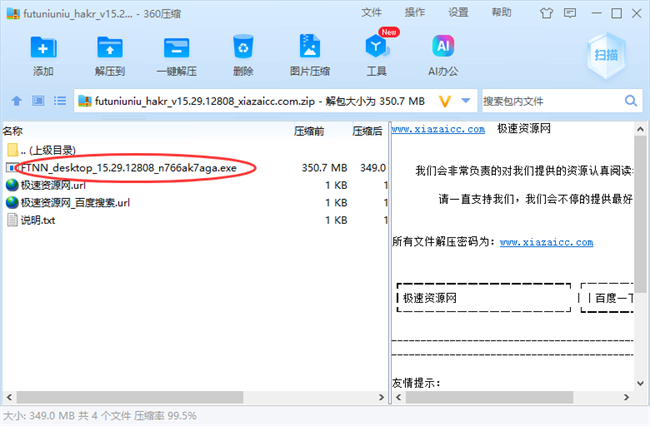Switch to the list view mode button
Screen dimensions: 650x426
60,101
